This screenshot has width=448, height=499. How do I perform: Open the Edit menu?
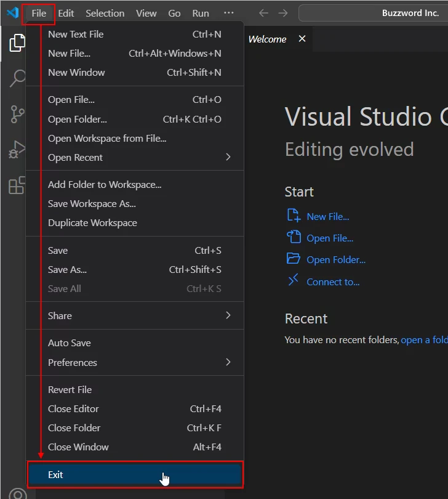pyautogui.click(x=66, y=12)
